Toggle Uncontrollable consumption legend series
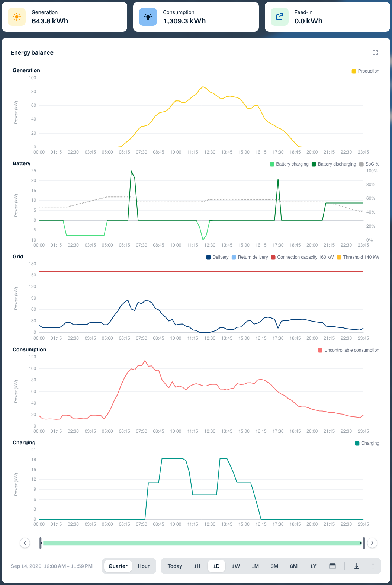Viewport: 392px width, 585px height. point(349,350)
